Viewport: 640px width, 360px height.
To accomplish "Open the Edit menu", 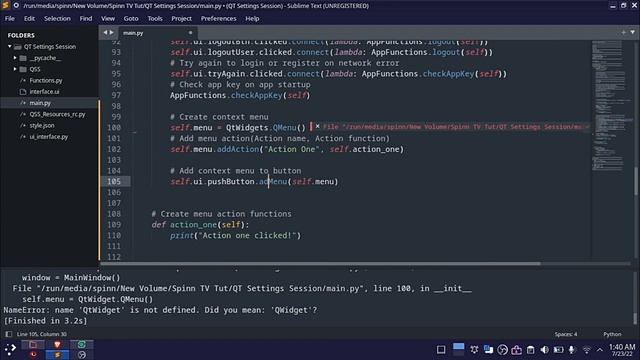I will (29, 18).
